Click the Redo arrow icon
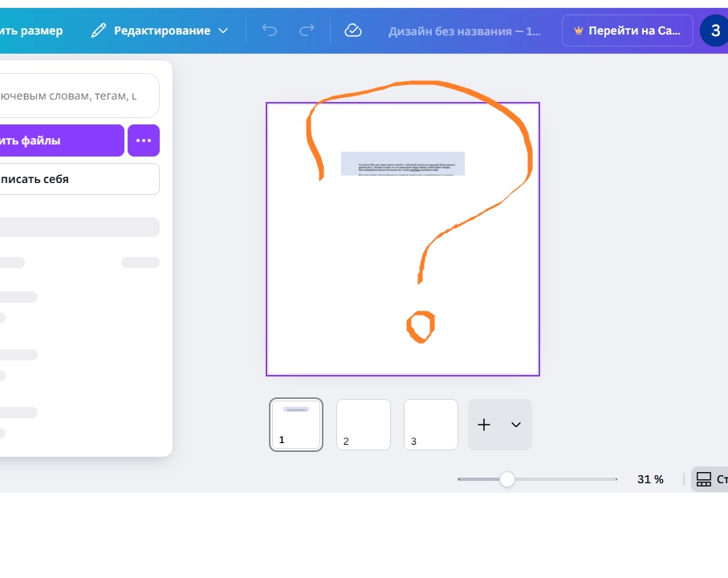 pos(307,31)
